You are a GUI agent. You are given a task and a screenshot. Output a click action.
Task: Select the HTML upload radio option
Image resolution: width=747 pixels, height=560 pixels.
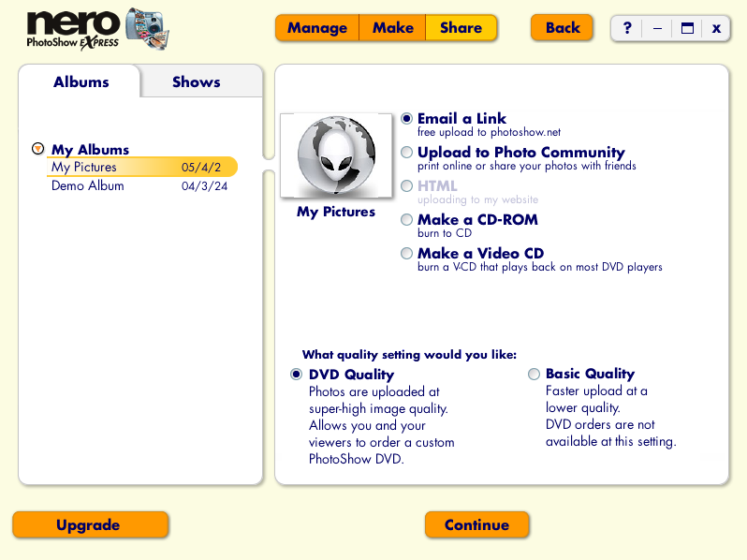click(406, 185)
